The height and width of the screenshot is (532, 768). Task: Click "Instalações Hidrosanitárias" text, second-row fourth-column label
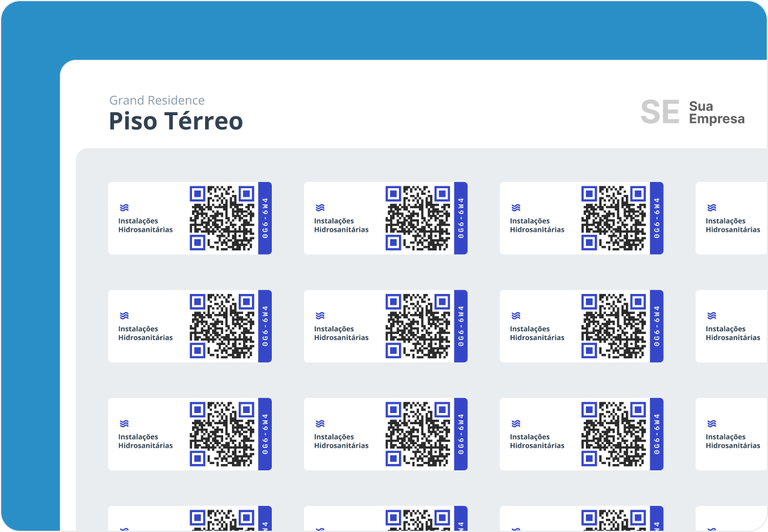pos(733,333)
